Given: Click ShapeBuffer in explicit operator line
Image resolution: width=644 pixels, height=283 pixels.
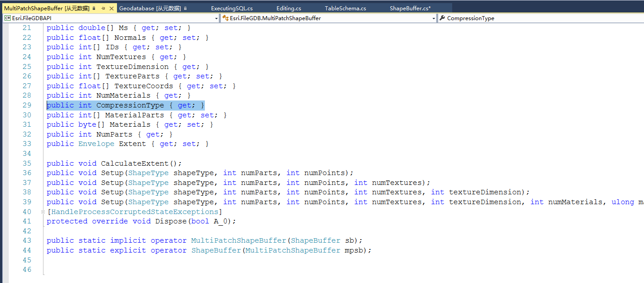Looking at the screenshot, I should click(x=216, y=250).
